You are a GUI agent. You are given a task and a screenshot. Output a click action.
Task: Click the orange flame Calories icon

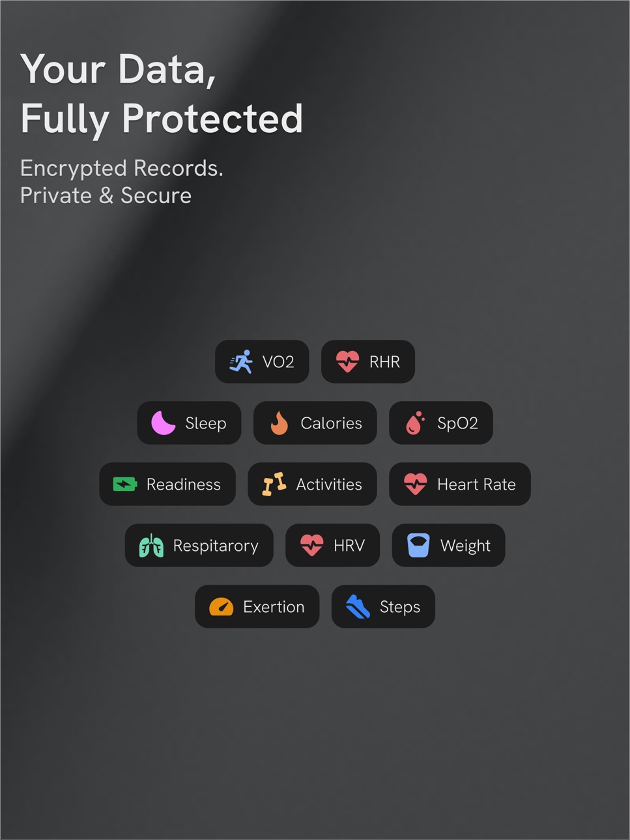click(x=279, y=423)
